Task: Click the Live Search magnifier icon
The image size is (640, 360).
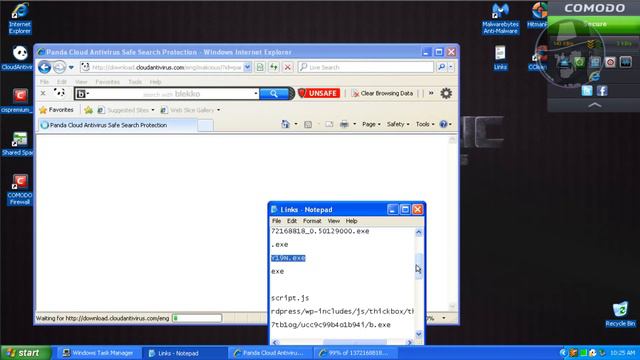Action: pyautogui.click(x=441, y=67)
